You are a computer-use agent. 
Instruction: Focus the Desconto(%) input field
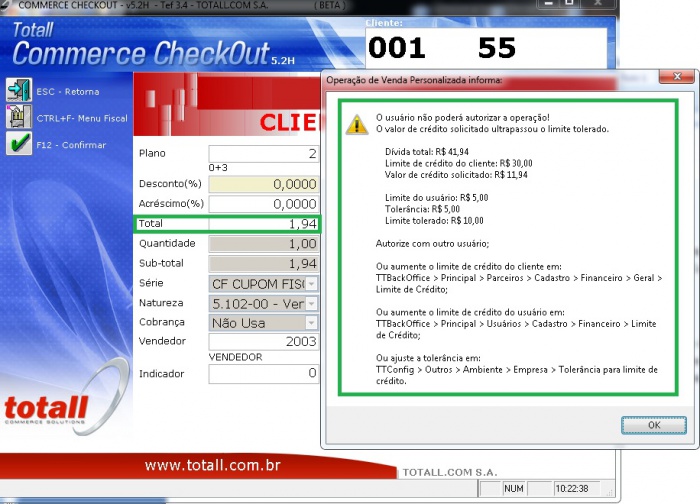pyautogui.click(x=263, y=184)
